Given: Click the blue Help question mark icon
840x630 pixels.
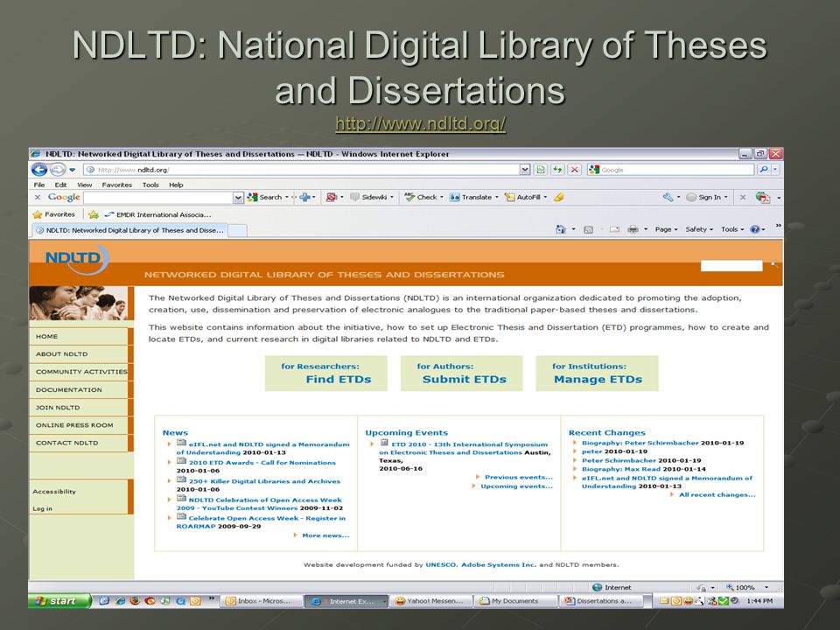Looking at the screenshot, I should (755, 229).
